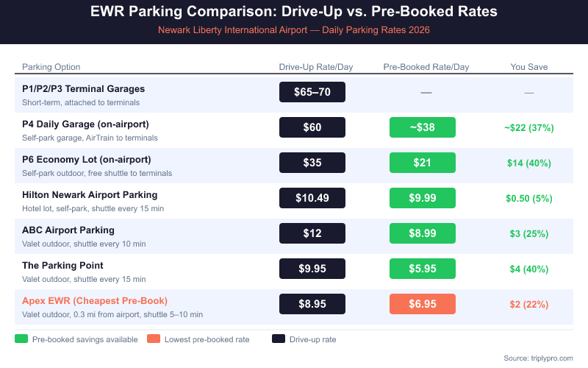The width and height of the screenshot is (588, 368).
Task: Select the Hilton Newark Airport Parking row title
Action: coord(90,194)
